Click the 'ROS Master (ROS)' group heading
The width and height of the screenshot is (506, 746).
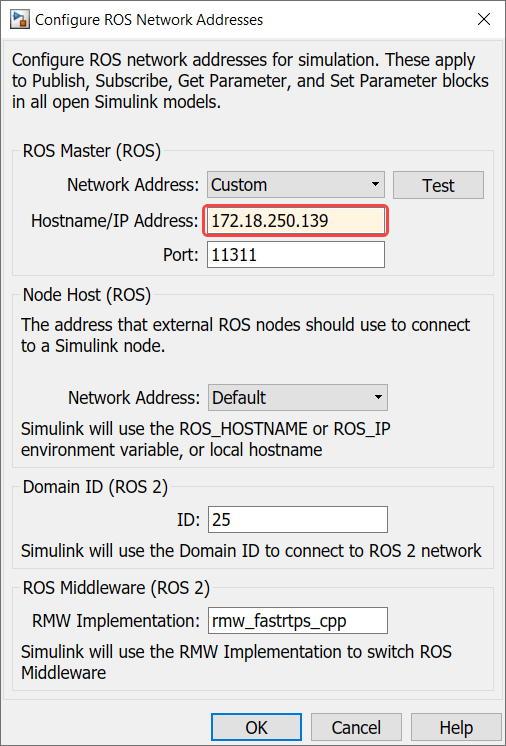[92, 151]
